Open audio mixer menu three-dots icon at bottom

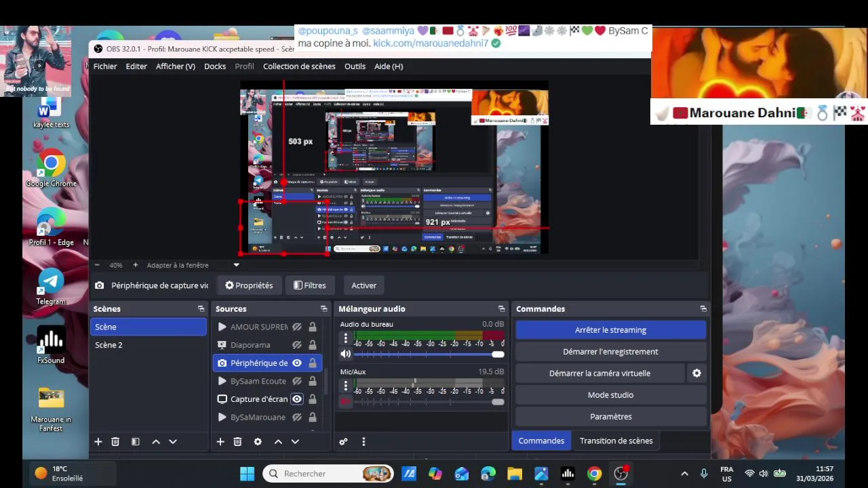[363, 441]
